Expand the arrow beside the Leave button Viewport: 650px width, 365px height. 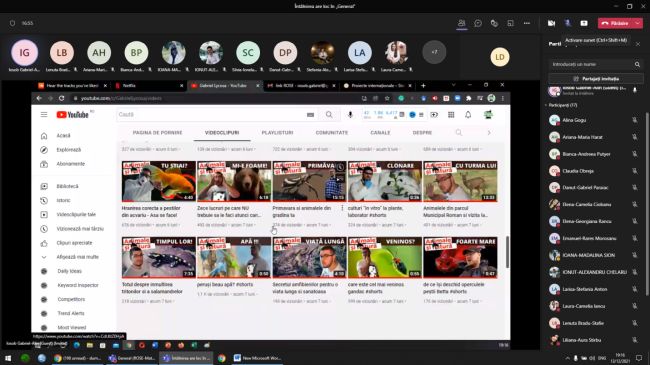click(638, 23)
